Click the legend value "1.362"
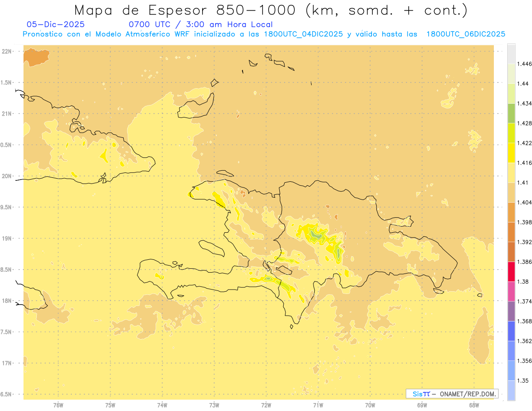 click(x=525, y=341)
